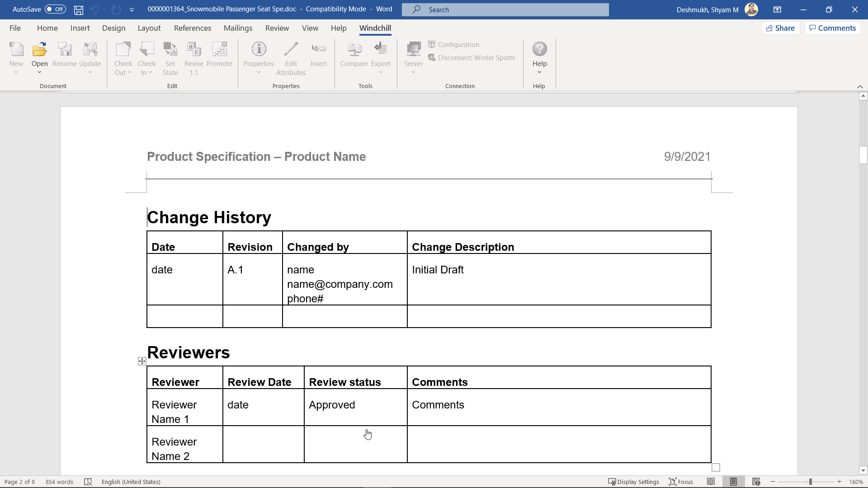
Task: Open Windchill Configuration settings
Action: click(453, 44)
